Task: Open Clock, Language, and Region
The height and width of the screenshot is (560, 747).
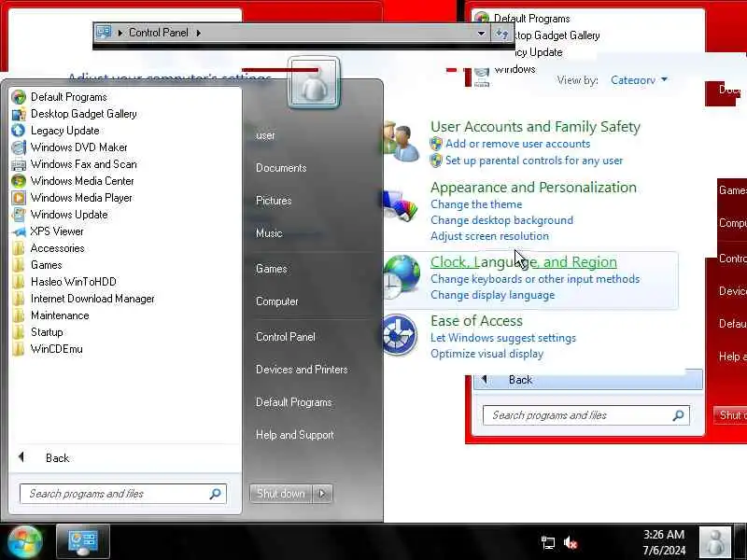Action: [523, 262]
